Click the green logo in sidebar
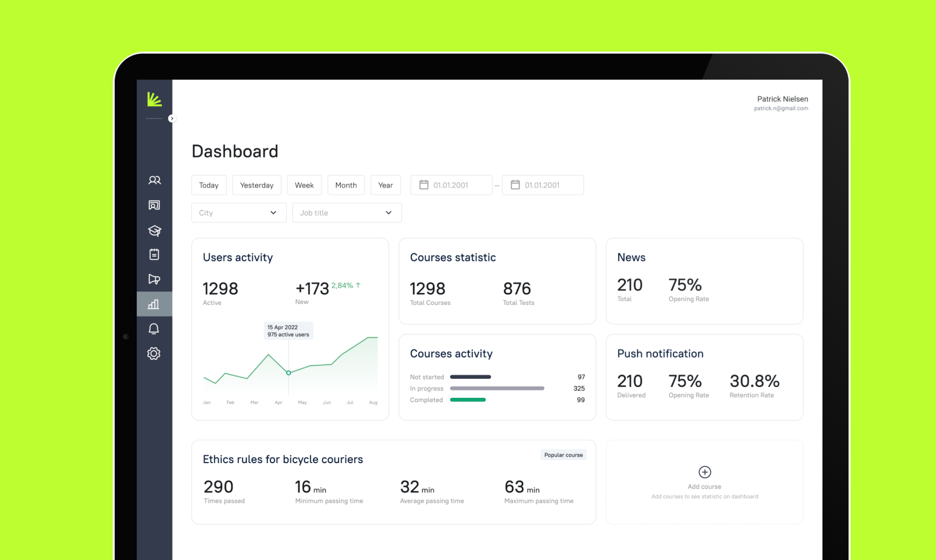Screen dimensions: 936x560 click(154, 99)
